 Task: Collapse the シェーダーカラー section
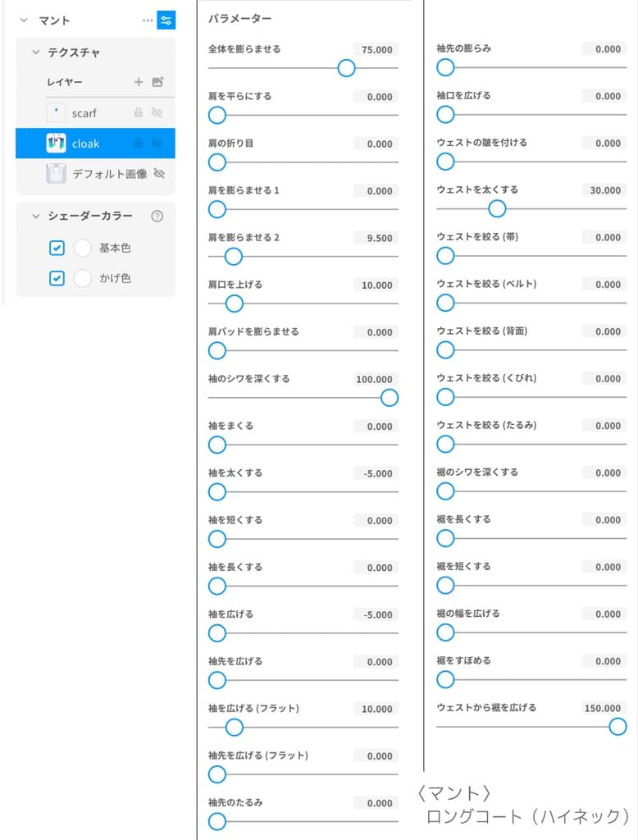pos(36,216)
